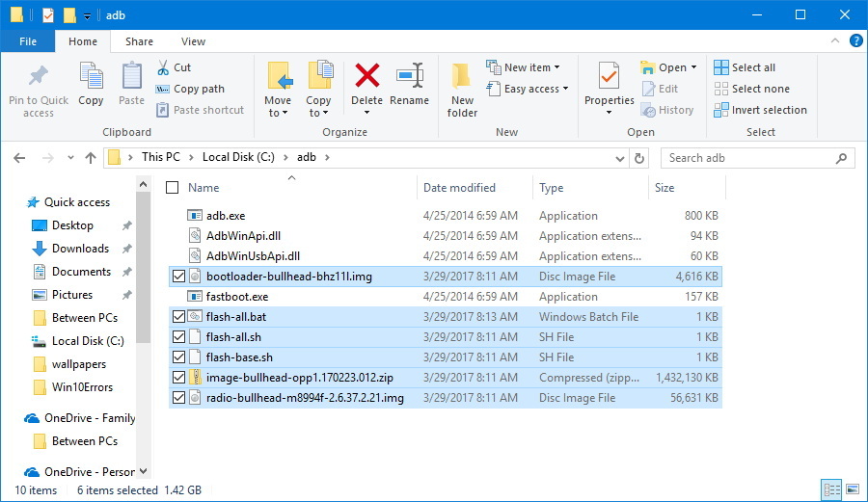The width and height of the screenshot is (868, 502).
Task: Open Documents in navigation pane
Action: point(81,272)
